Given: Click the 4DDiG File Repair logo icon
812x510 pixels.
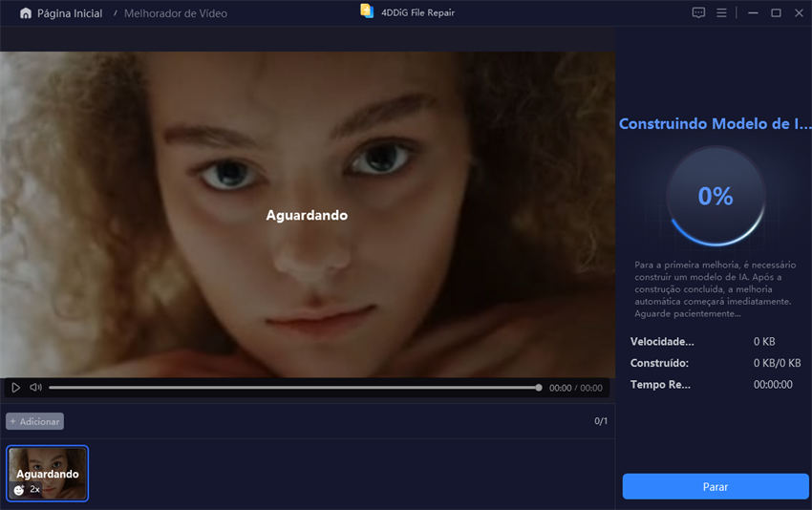Looking at the screenshot, I should [x=367, y=11].
